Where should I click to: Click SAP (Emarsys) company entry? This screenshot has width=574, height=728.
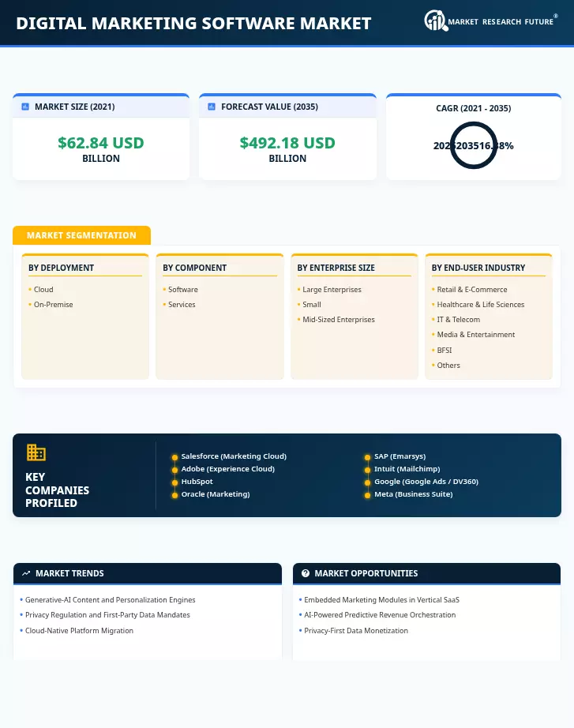[400, 456]
